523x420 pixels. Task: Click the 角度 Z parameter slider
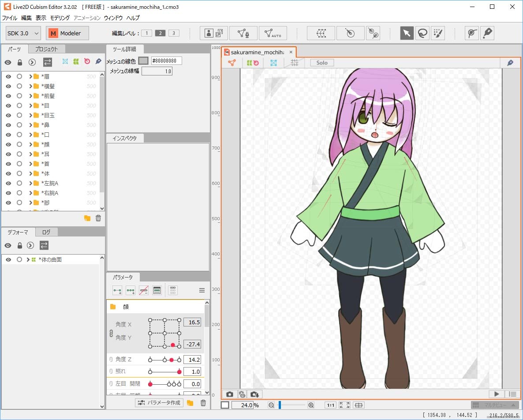coord(165,360)
